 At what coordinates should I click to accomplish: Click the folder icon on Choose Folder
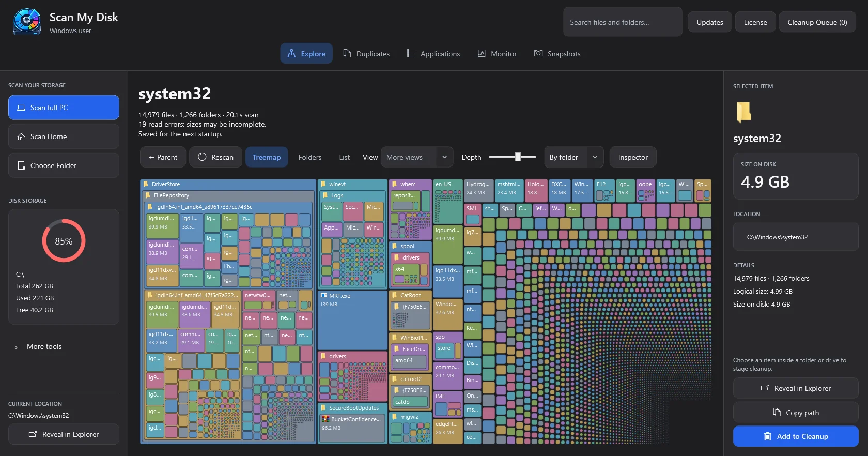point(21,165)
